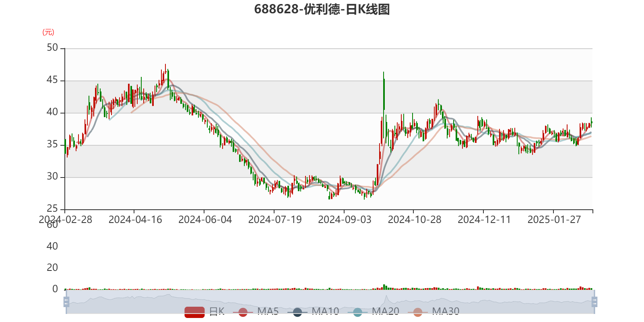
Task: Hide the MA30 moving average line
Action: (433, 312)
